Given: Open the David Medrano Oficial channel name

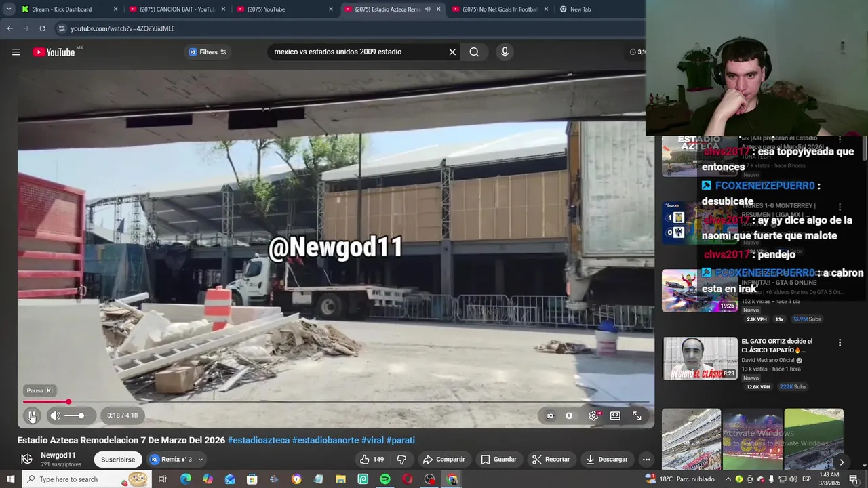Looking at the screenshot, I should pyautogui.click(x=769, y=360).
